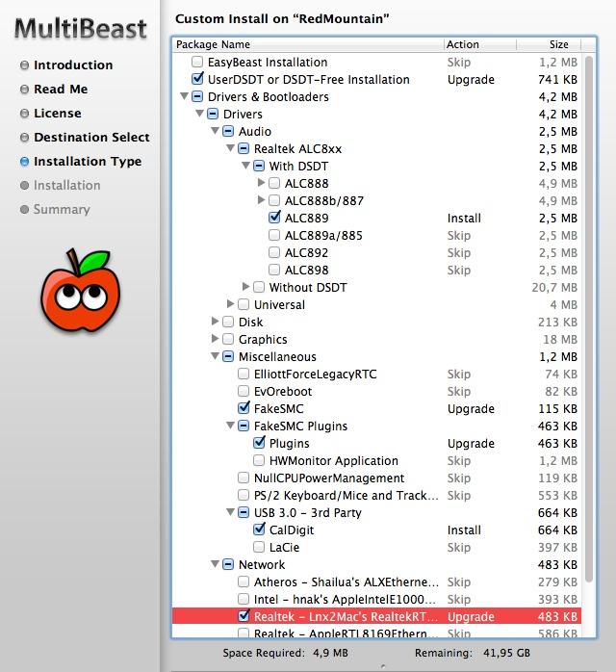
Task: Uncheck the Realtek Lnx2Mac's RealtekRTL checkbox
Action: (x=244, y=616)
